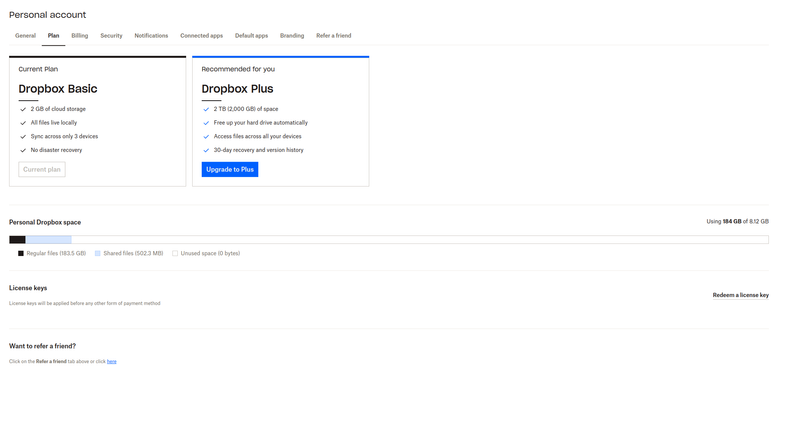Click the Upgrade to Plus button
This screenshot has width=800, height=422.
click(230, 169)
